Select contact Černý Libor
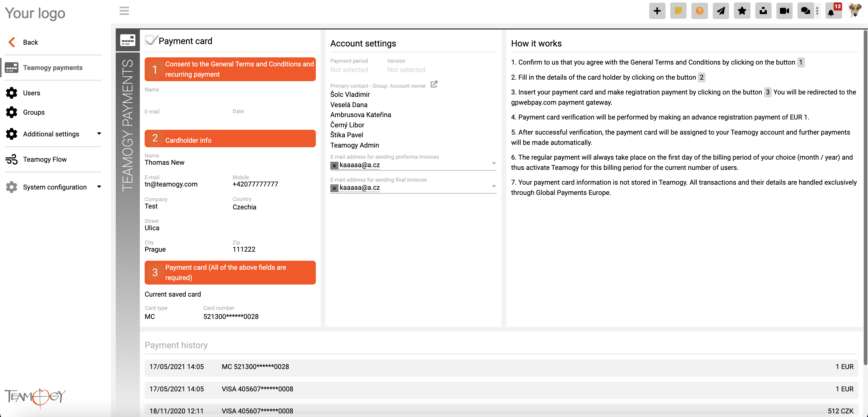Screen dimensions: 868x417 click(347, 125)
